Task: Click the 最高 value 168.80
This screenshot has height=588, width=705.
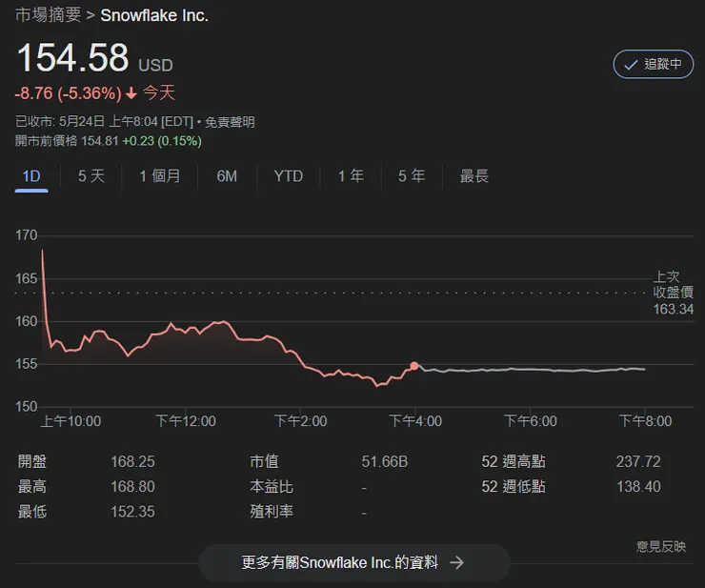Action: (132, 487)
